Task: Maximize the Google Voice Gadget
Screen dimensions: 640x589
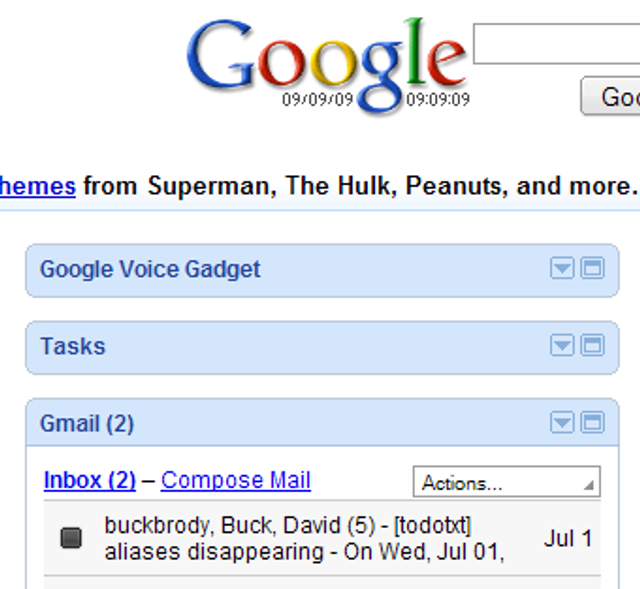Action: pyautogui.click(x=593, y=269)
